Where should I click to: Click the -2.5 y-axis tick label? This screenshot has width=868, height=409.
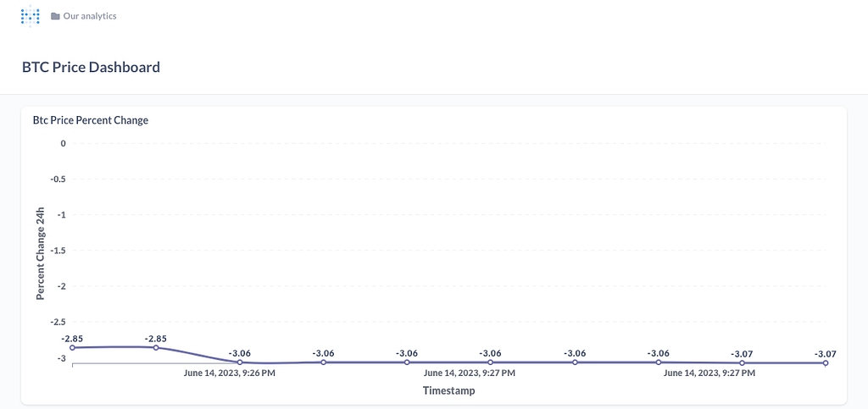[58, 323]
